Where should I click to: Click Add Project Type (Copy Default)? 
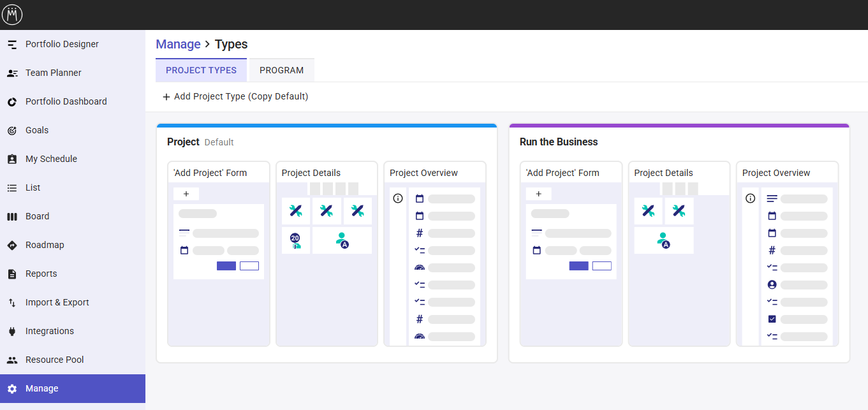pos(235,96)
